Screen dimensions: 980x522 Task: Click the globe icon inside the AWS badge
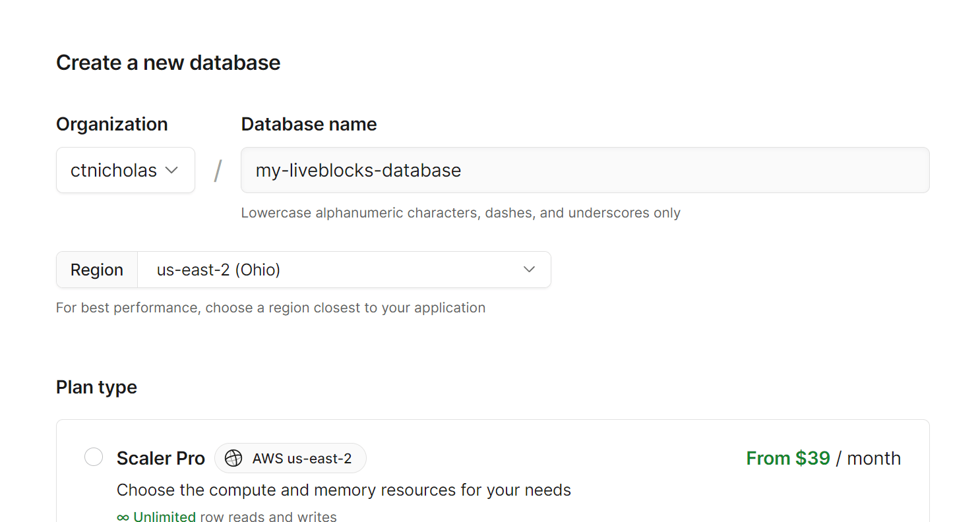234,457
